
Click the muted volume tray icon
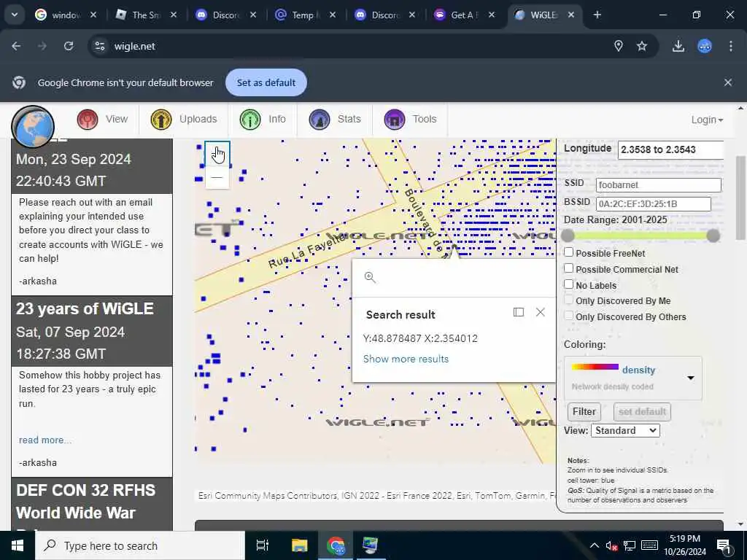click(x=612, y=545)
